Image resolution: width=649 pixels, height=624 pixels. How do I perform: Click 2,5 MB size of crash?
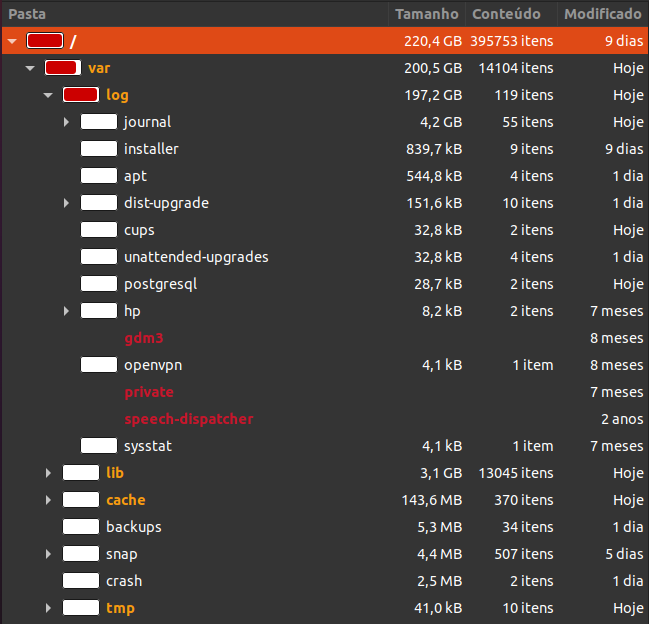(439, 581)
